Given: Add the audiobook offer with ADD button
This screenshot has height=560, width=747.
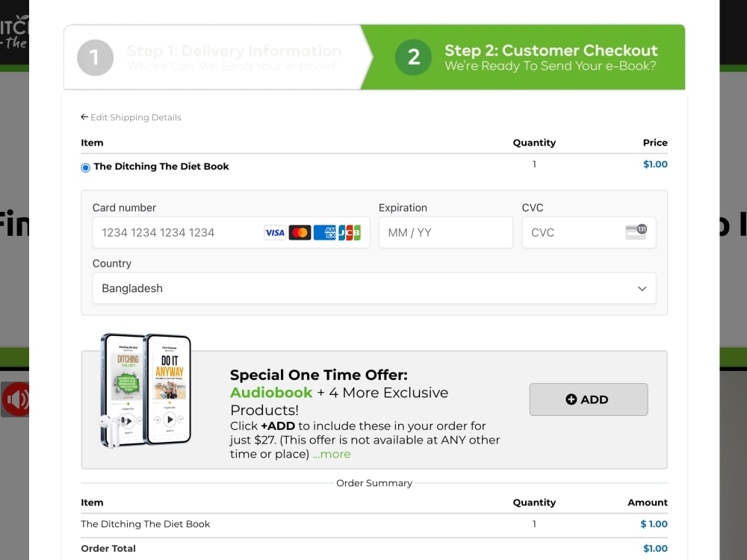Looking at the screenshot, I should [x=589, y=399].
